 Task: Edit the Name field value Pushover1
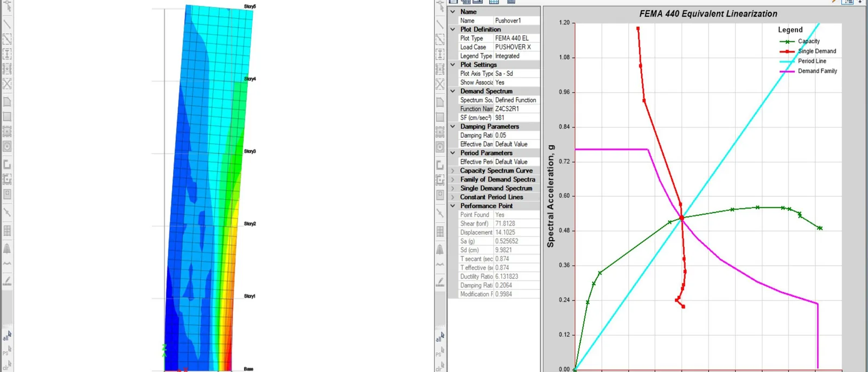516,21
